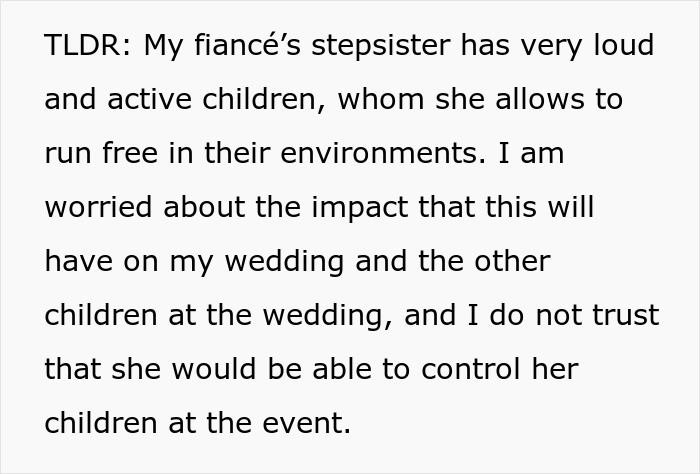Select the word 'stepsister'
This screenshot has width=700, height=474.
[x=381, y=47]
